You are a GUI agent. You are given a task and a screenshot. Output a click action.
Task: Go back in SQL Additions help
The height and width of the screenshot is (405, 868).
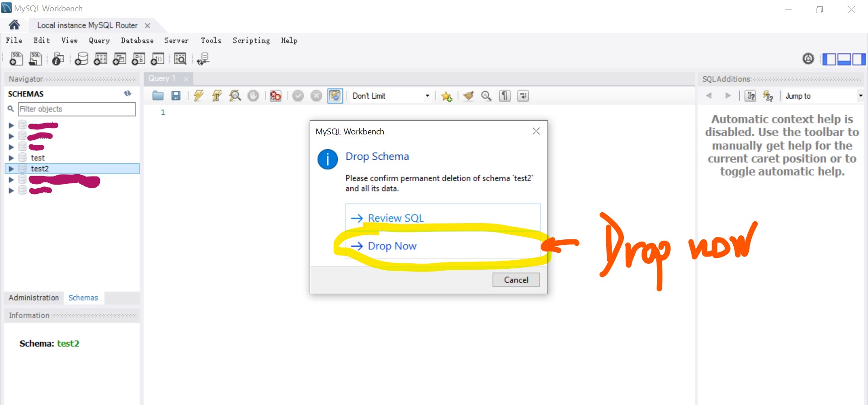709,95
